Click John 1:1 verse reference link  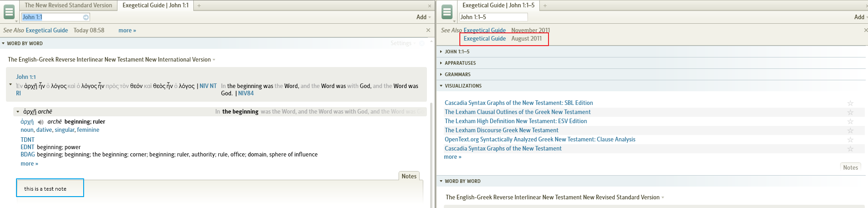click(x=26, y=77)
